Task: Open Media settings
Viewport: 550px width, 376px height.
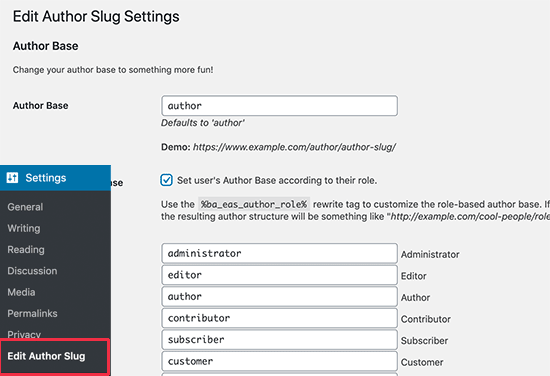Action: pyautogui.click(x=21, y=292)
